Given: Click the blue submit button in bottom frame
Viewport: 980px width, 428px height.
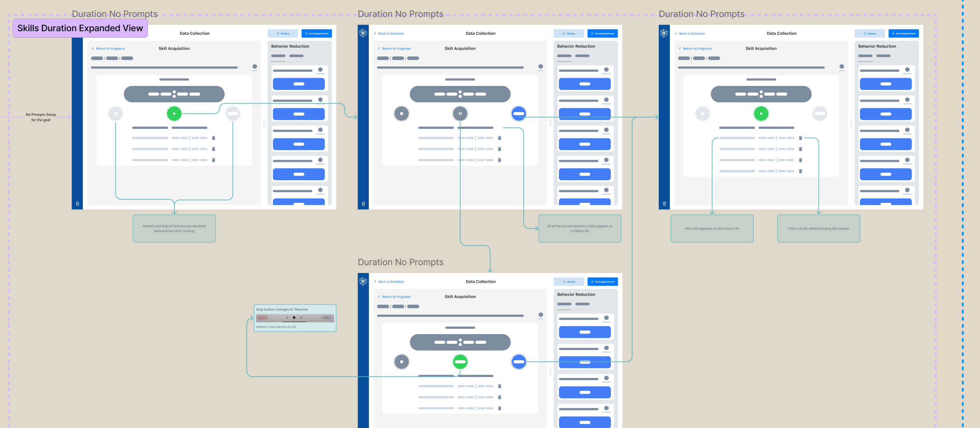Looking at the screenshot, I should tap(519, 362).
